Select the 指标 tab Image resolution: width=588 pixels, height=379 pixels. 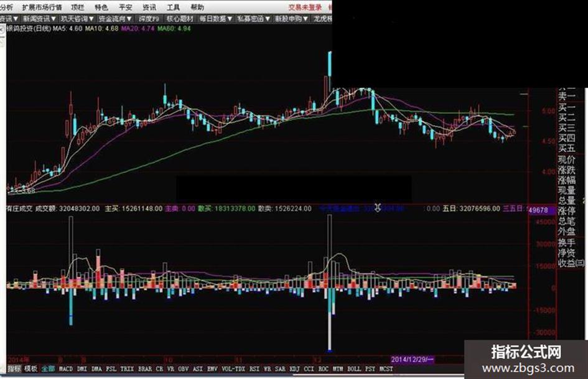tap(14, 369)
